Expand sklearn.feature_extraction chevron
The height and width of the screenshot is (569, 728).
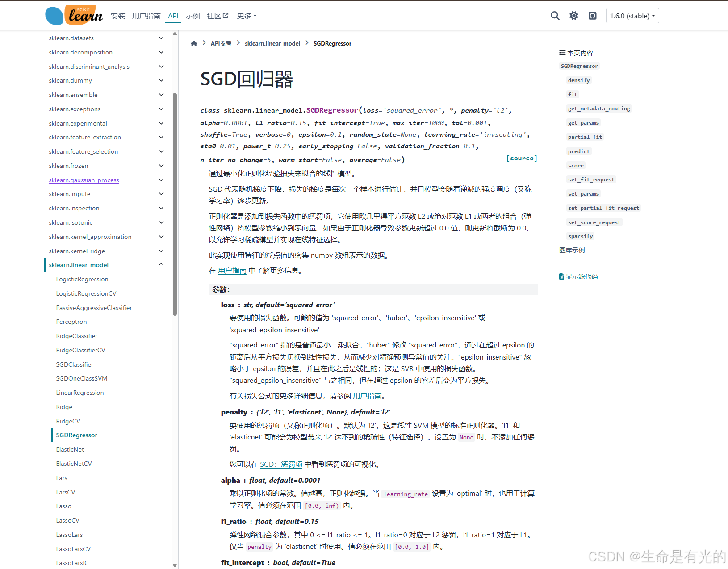[x=161, y=137]
